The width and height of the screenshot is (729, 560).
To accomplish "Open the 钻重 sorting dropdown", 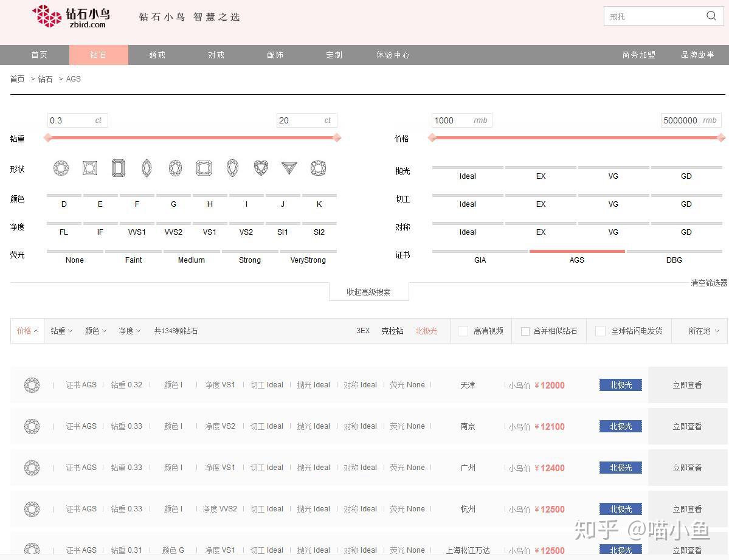I will [x=61, y=331].
